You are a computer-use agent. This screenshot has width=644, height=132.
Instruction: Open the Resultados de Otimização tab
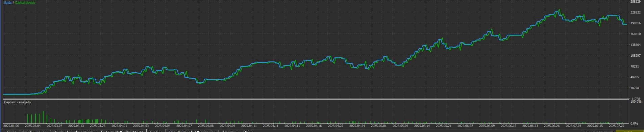point(192,131)
